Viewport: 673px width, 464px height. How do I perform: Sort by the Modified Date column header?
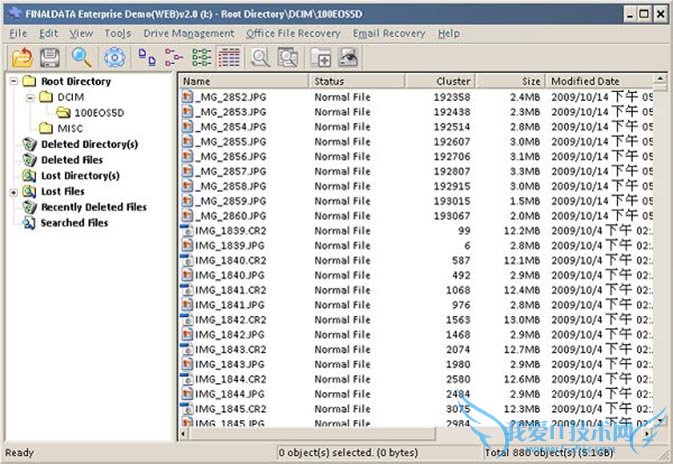pyautogui.click(x=599, y=81)
